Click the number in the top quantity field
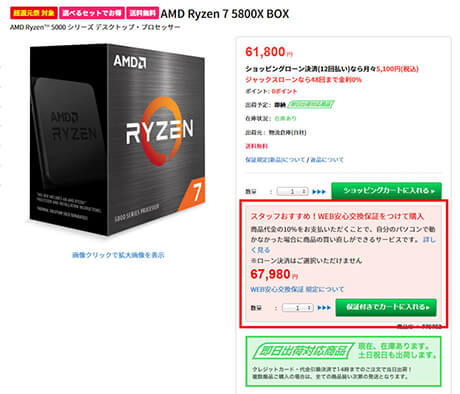Viewport: 460px width, 394px height. [x=292, y=191]
